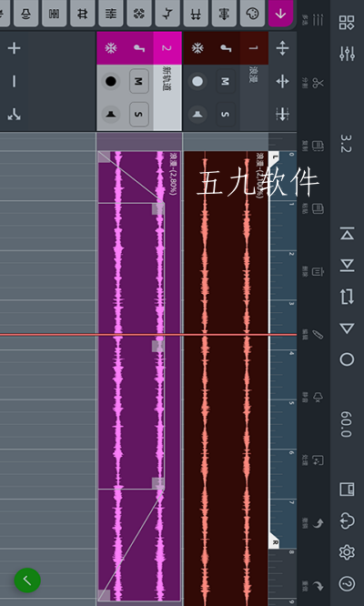This screenshot has width=364, height=606.
Task: Select the scissors split tool
Action: (x=318, y=82)
